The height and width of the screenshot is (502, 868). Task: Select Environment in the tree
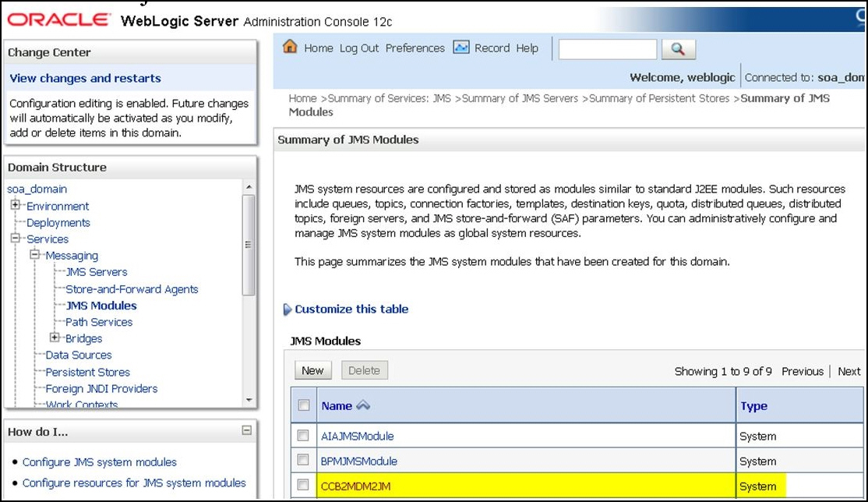click(58, 206)
